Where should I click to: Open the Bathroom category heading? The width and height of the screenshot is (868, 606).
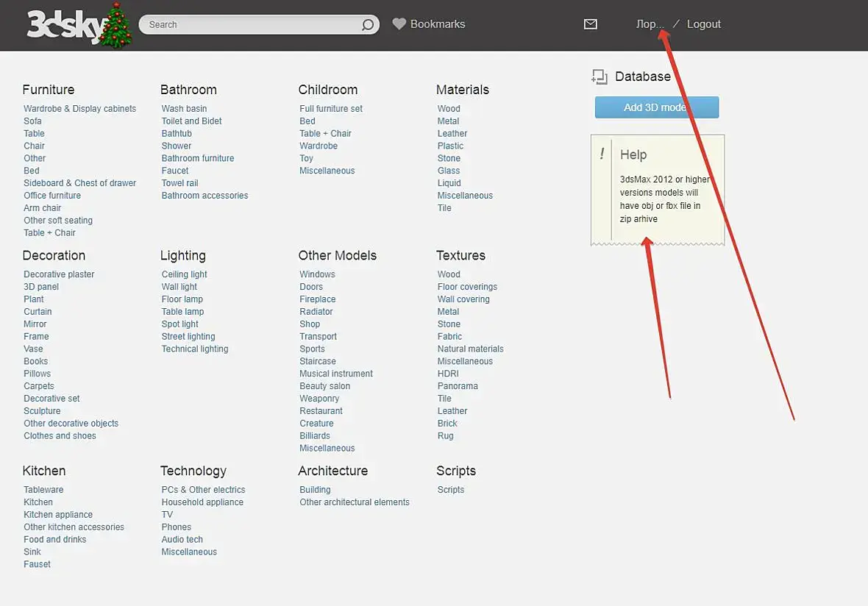[188, 90]
